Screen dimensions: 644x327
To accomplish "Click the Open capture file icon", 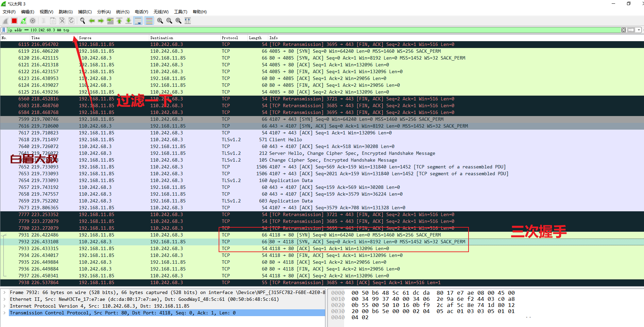I will [44, 21].
